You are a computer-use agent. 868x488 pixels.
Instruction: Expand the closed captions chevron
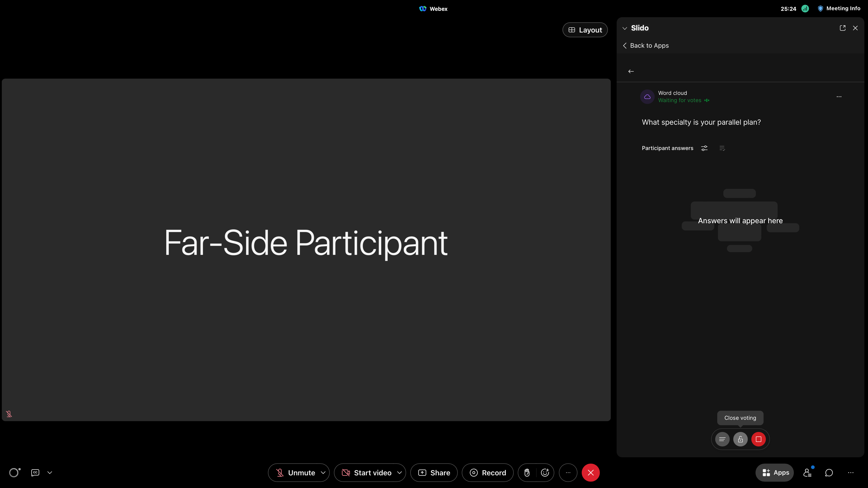click(x=50, y=472)
